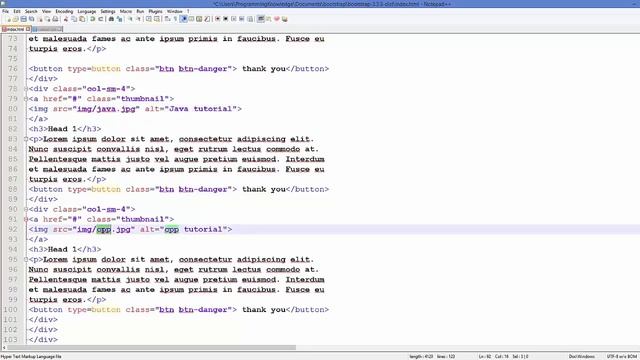640x360 pixels.
Task: Click the Copy toolbar icon
Action: coord(74,19)
